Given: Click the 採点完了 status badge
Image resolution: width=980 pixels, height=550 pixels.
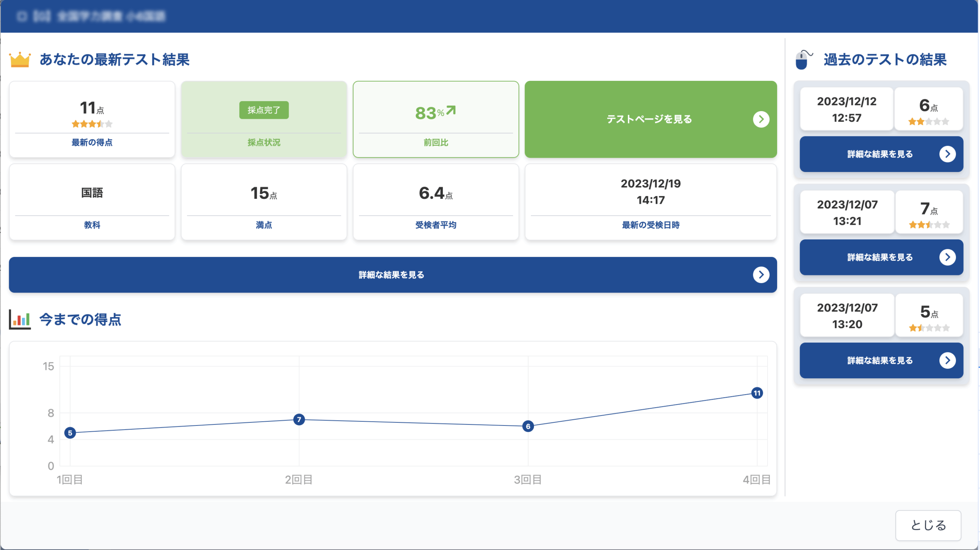Looking at the screenshot, I should (264, 110).
